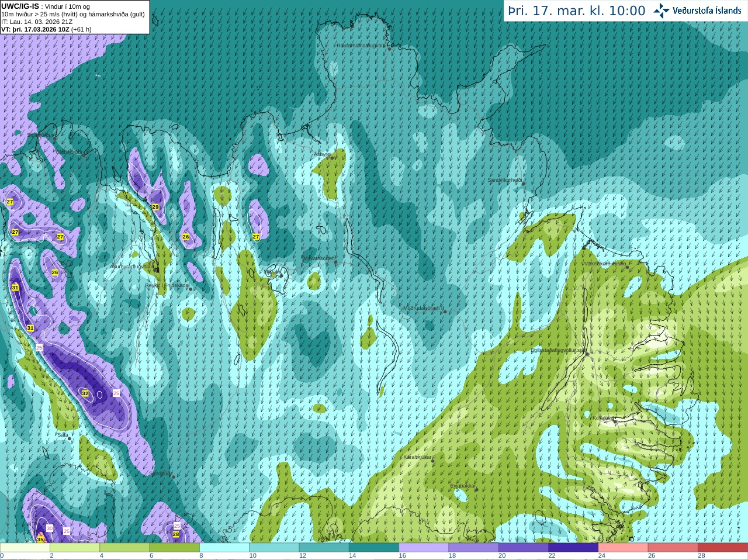Click the Sandvíkurheiði station label
748x560 pixels.
[504, 180]
